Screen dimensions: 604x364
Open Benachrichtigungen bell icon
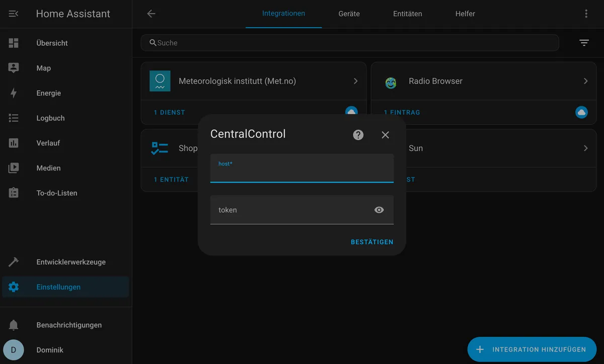[14, 325]
